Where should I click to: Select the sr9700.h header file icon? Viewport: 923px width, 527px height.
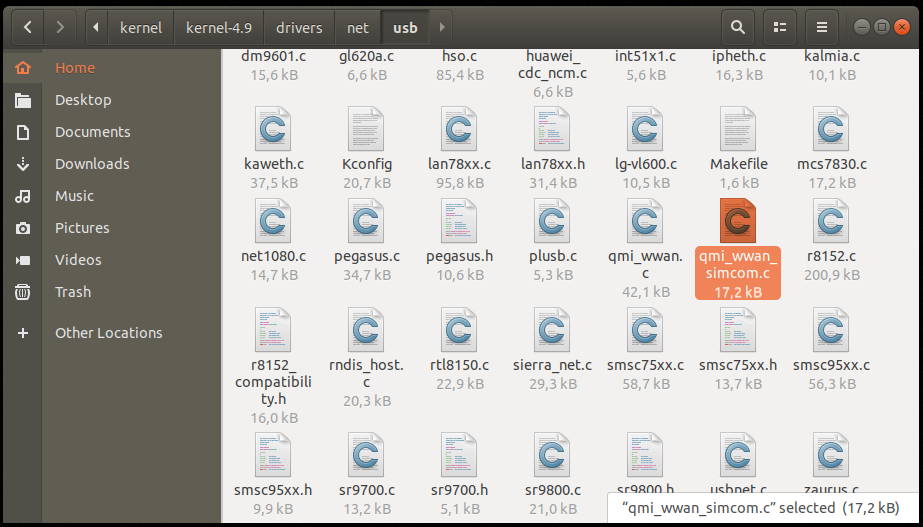point(459,455)
